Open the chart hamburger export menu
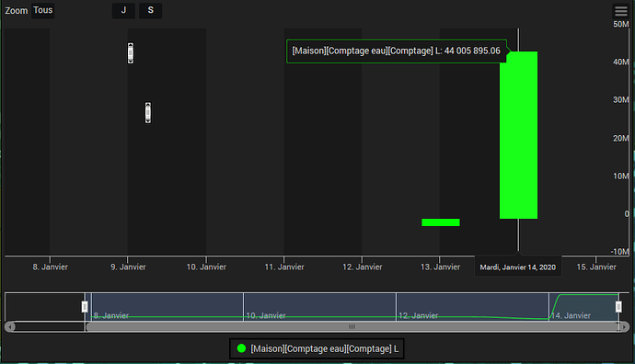 [x=620, y=11]
